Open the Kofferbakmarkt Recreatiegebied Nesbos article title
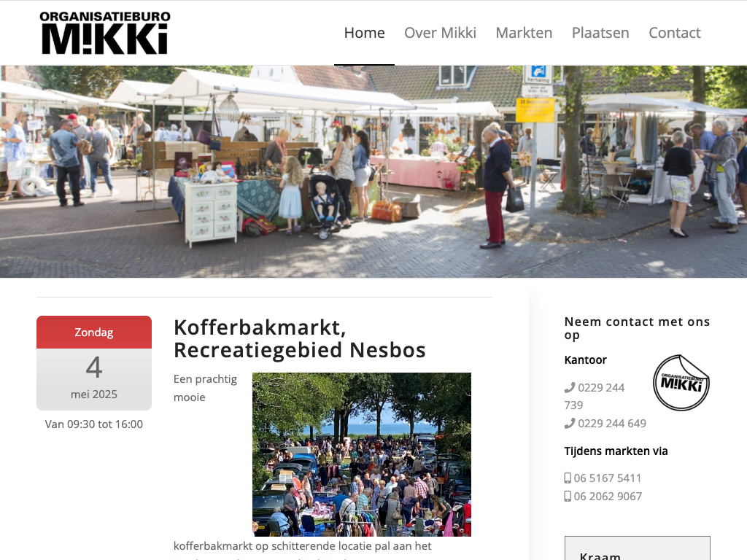 [x=300, y=338]
